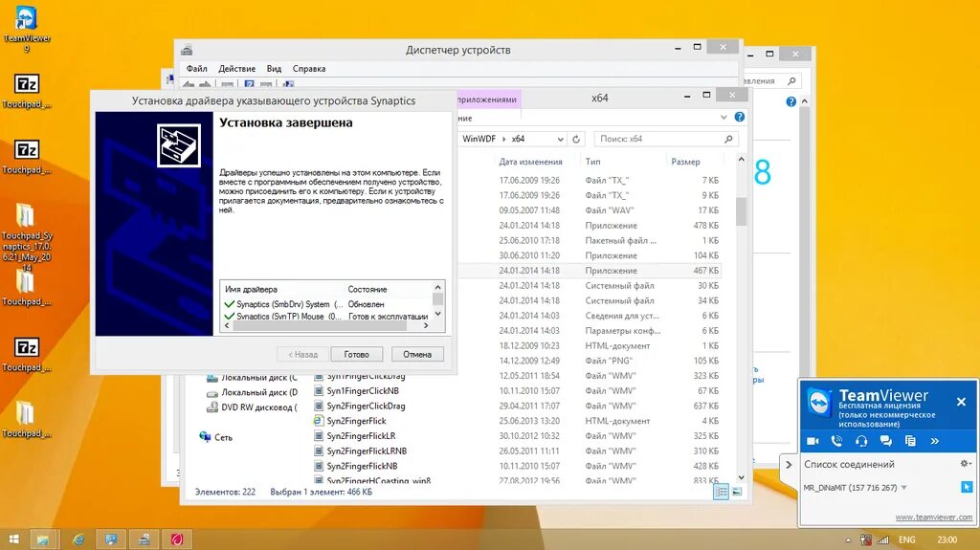980x550 pixels.
Task: Open the Windows Start button
Action: [x=13, y=539]
